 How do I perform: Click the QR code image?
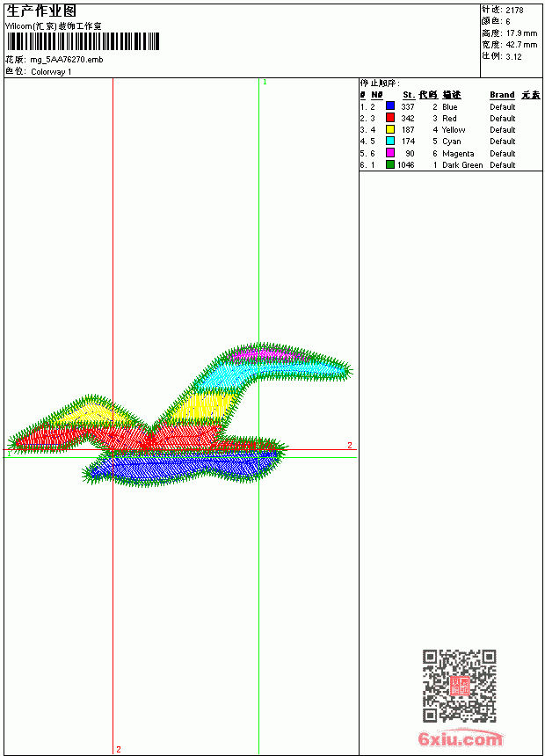[x=460, y=686]
